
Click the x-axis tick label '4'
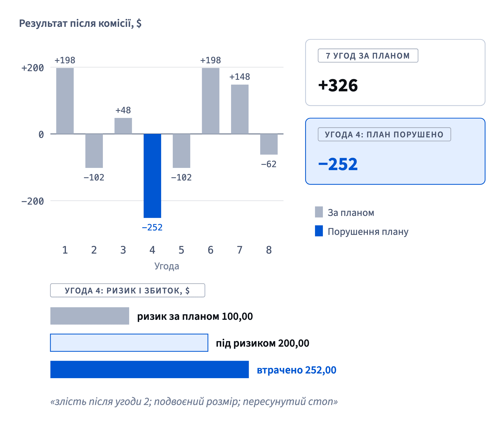[152, 250]
